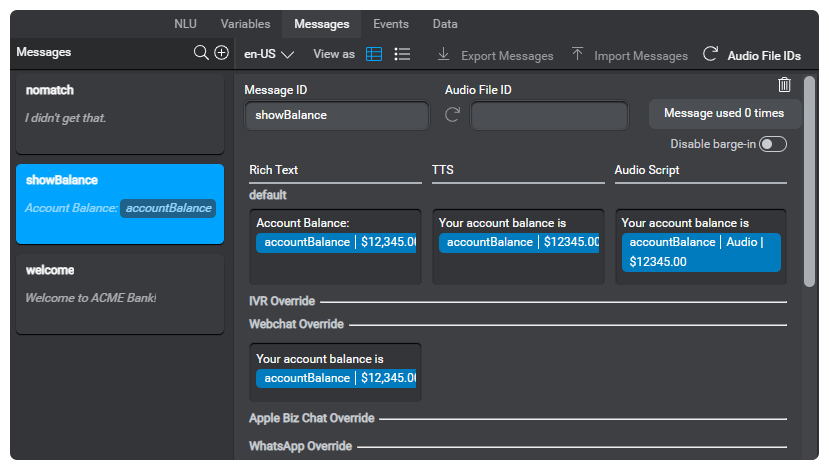Image resolution: width=829 pixels, height=470 pixels.
Task: Click the 'Messages' panel heading
Action: point(43,52)
